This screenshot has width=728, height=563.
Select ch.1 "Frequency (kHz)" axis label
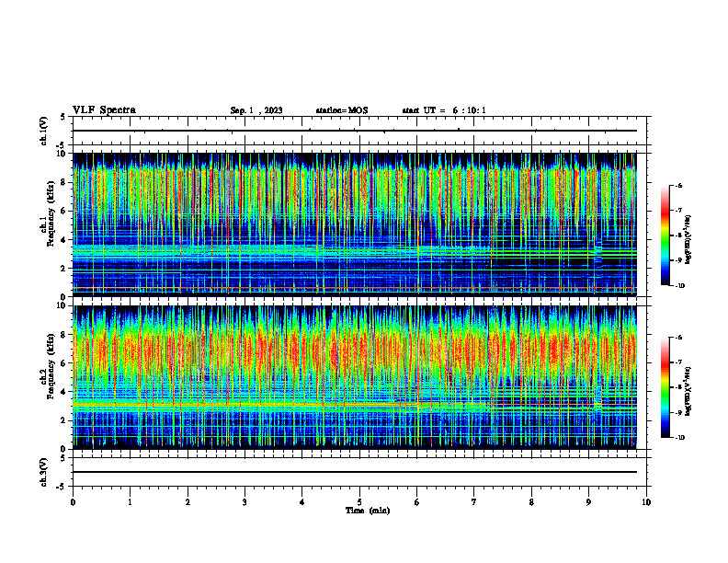51,213
